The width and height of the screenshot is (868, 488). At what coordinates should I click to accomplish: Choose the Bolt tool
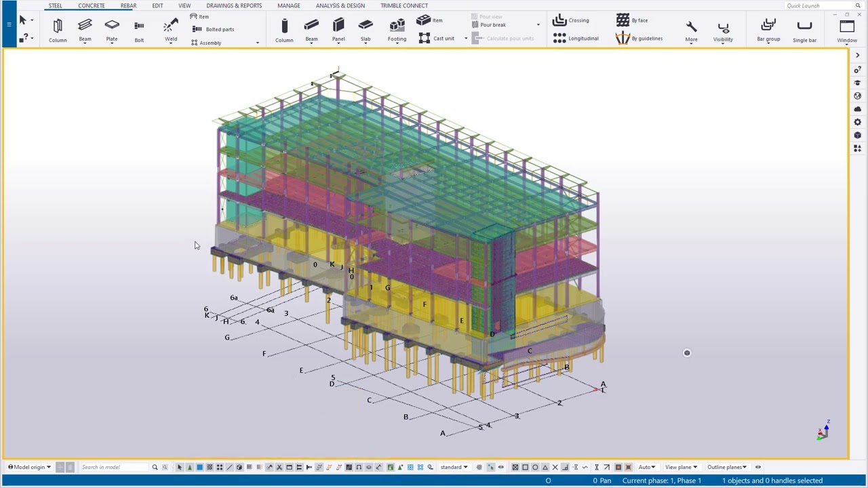(x=139, y=30)
